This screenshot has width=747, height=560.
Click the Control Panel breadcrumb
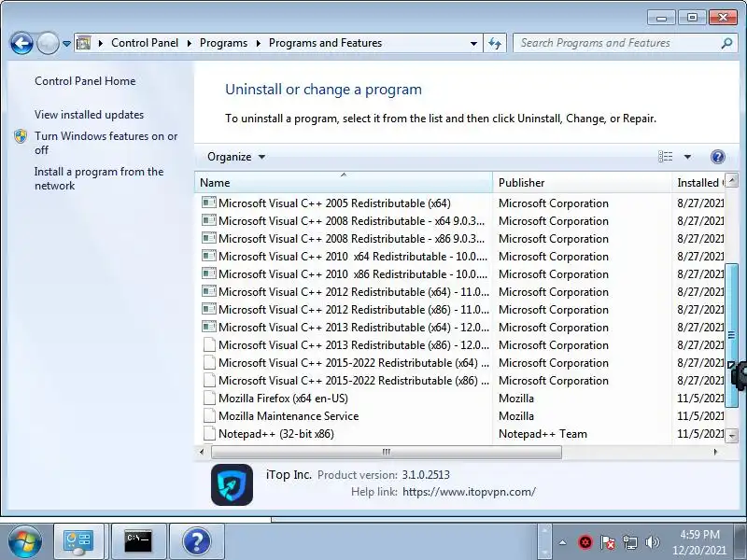[x=145, y=43]
